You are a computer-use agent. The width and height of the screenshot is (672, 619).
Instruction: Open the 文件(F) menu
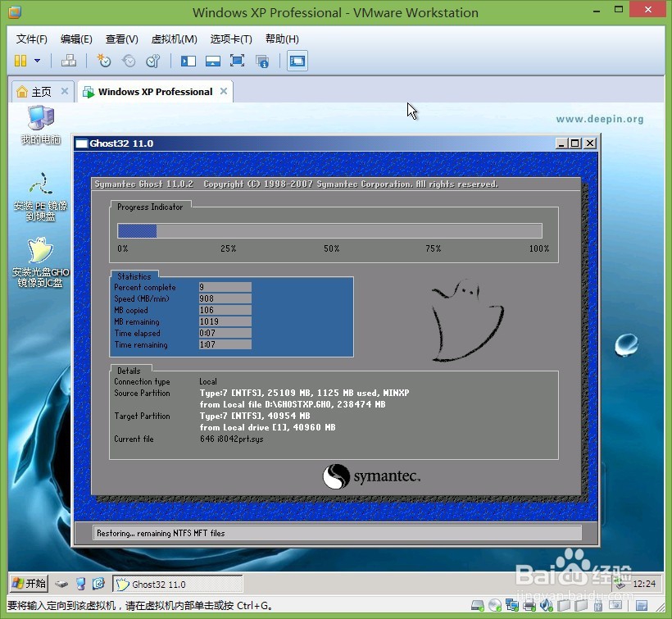click(31, 39)
